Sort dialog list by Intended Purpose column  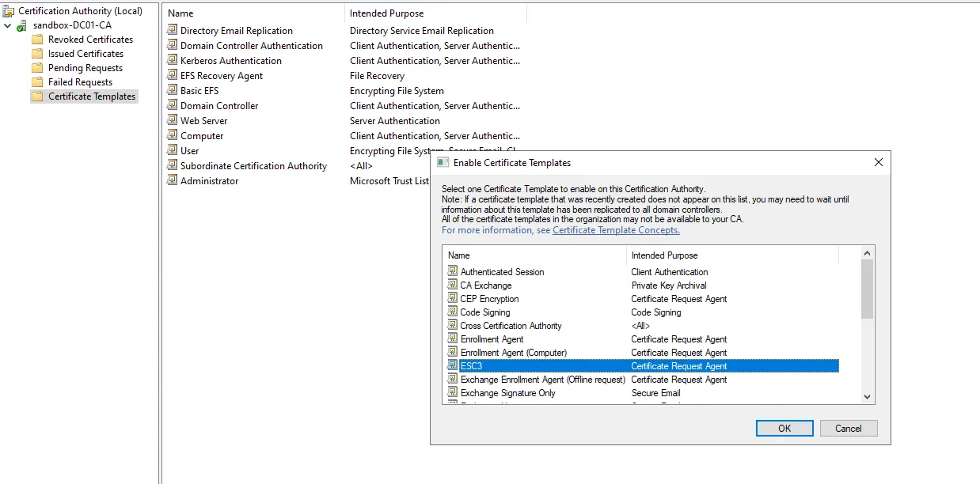click(x=731, y=255)
